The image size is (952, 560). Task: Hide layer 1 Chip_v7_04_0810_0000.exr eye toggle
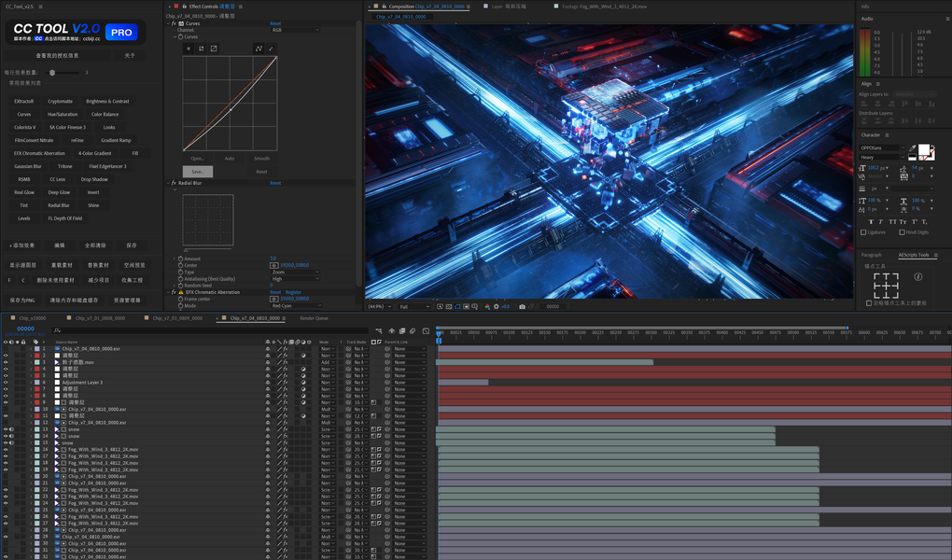[x=6, y=349]
